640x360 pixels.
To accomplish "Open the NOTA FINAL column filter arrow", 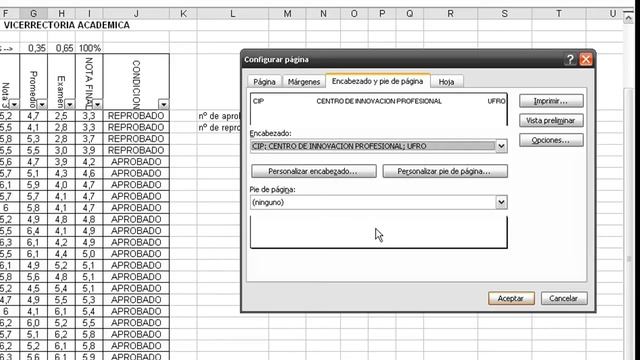I will point(97,104).
